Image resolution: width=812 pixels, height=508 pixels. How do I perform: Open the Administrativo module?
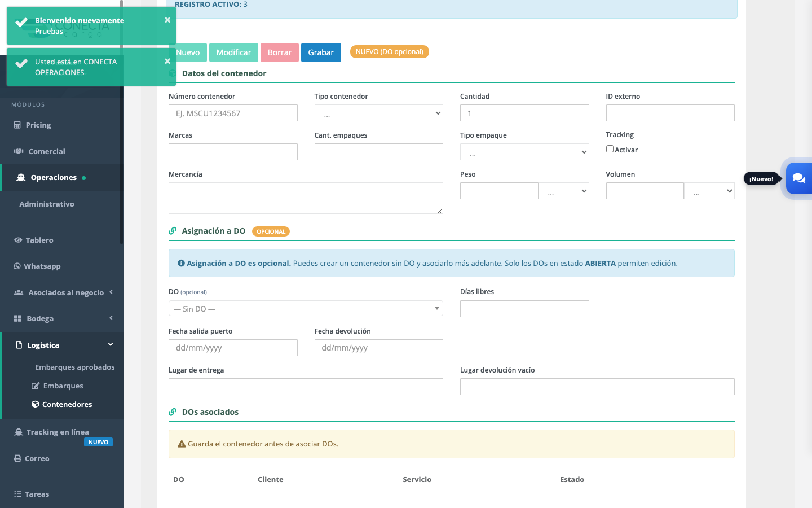tap(47, 204)
